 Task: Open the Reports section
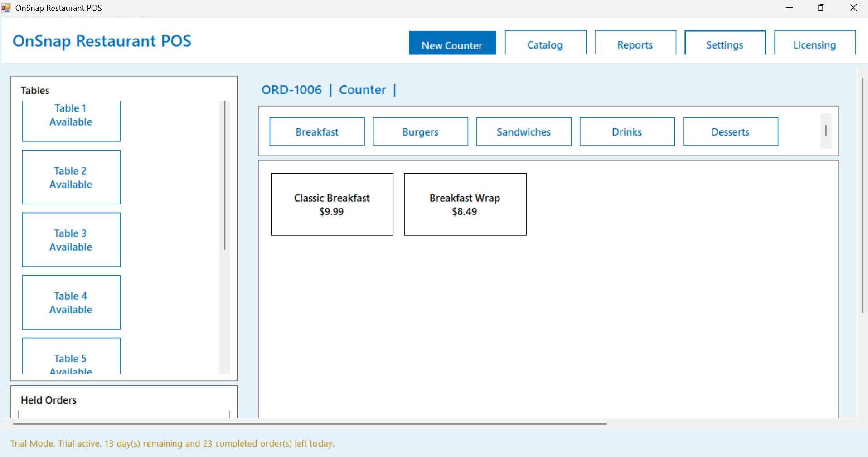pyautogui.click(x=635, y=44)
